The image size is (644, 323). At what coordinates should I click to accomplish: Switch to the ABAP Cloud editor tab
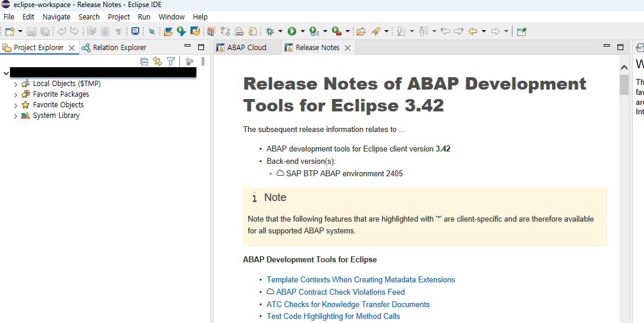tap(247, 48)
